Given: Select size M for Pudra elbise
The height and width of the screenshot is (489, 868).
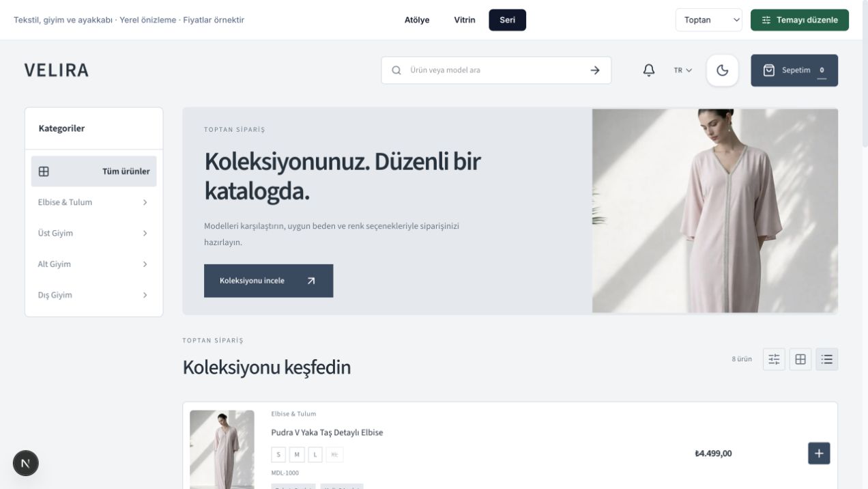Looking at the screenshot, I should tap(296, 455).
